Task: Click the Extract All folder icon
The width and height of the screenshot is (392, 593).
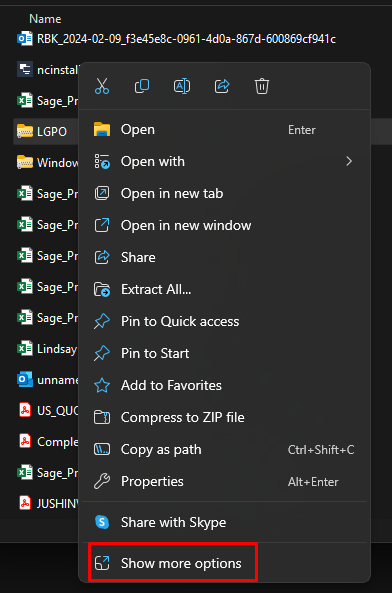Action: (102, 290)
